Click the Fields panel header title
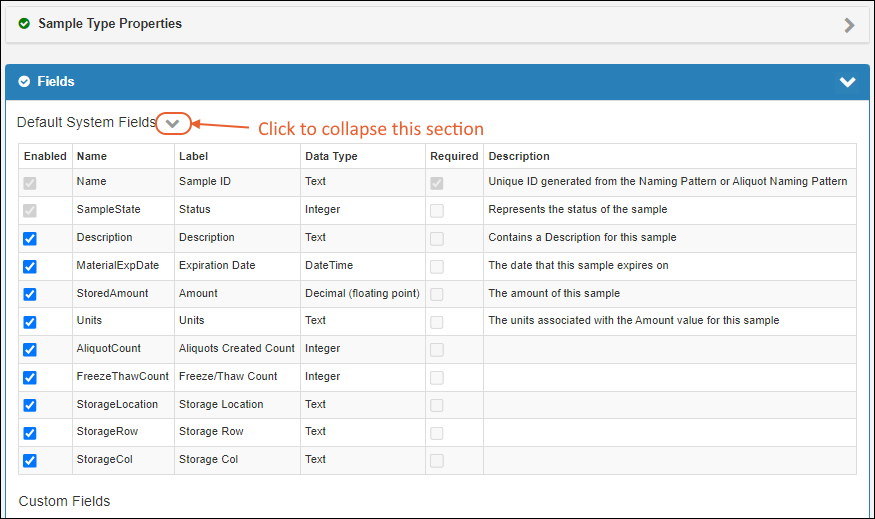 56,82
